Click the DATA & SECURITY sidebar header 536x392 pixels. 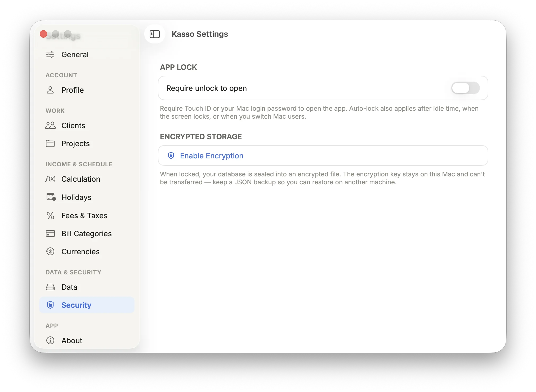tap(73, 272)
